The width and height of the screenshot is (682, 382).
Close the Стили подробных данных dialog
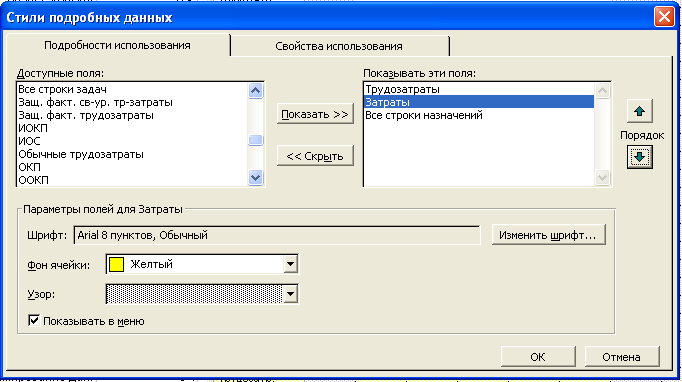tap(664, 17)
